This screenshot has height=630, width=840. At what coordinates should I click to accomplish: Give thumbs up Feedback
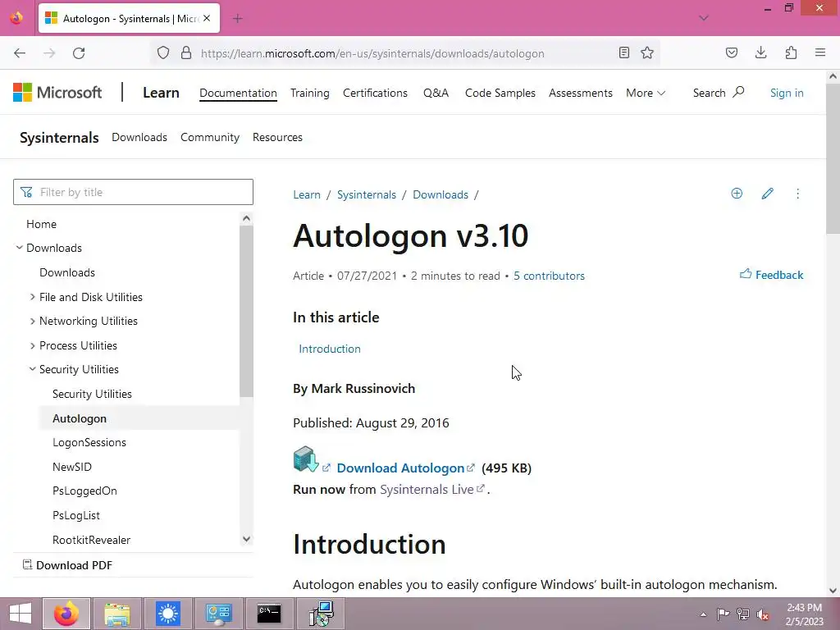click(x=771, y=275)
